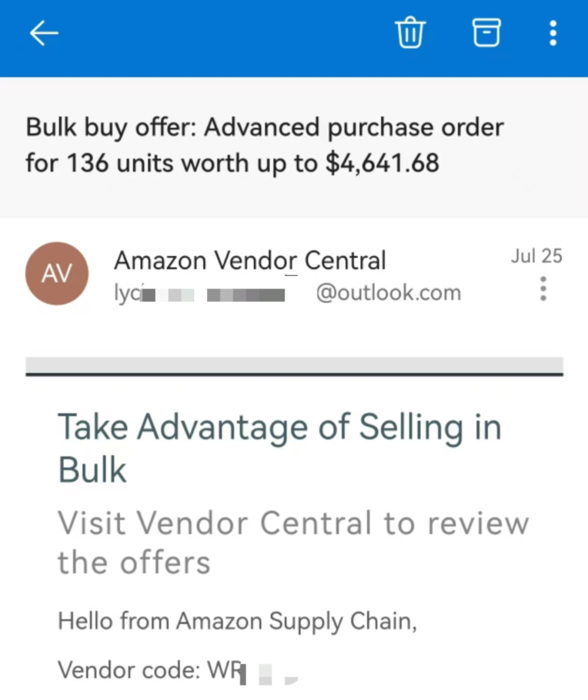Delete this email with the trash icon
This screenshot has width=588, height=700.
click(x=410, y=33)
